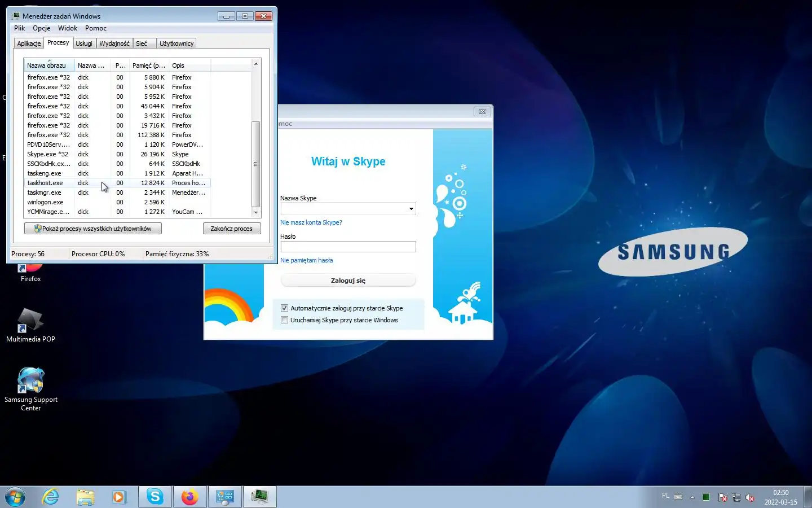This screenshot has width=812, height=508.
Task: Select firefox.exe row using 45 044 K
Action: [x=117, y=106]
